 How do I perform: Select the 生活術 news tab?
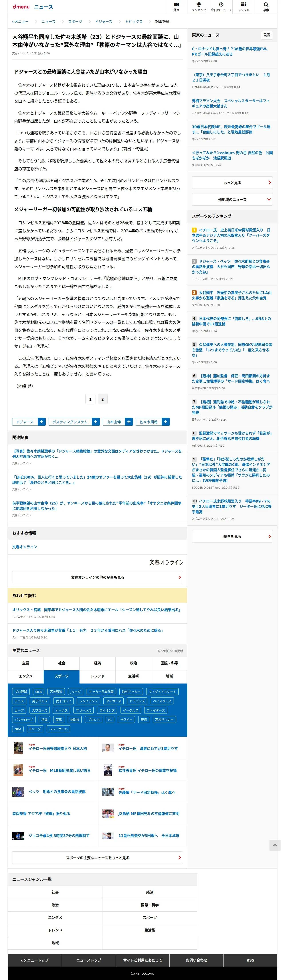(x=133, y=676)
